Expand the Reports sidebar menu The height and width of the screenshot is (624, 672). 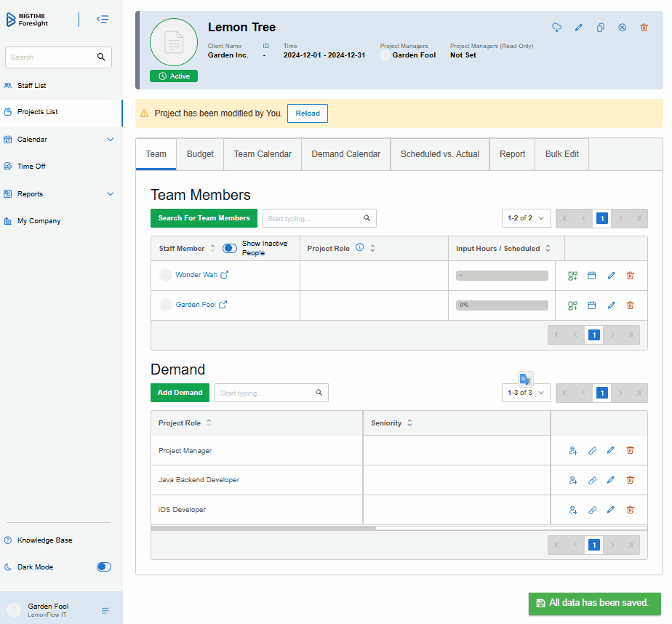(111, 194)
